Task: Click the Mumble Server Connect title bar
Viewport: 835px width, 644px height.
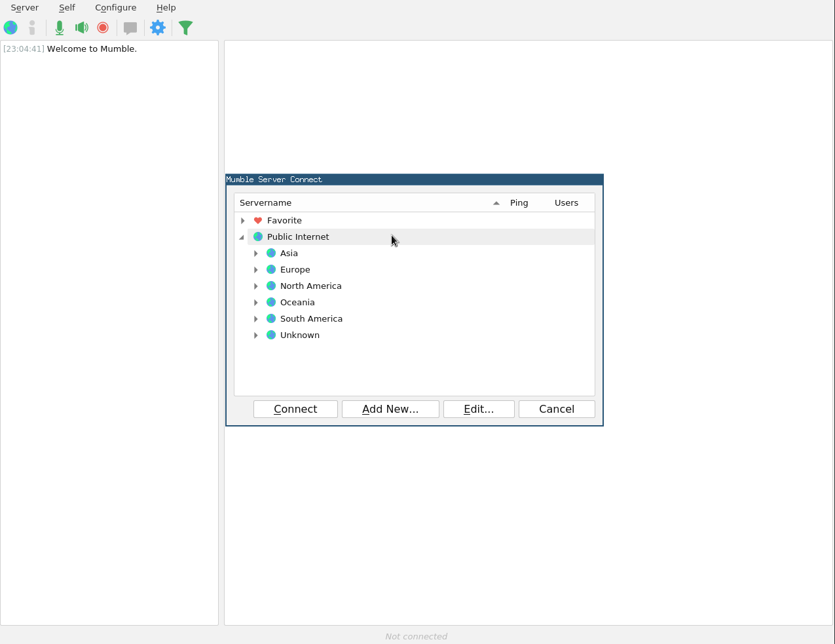Action: pos(415,180)
